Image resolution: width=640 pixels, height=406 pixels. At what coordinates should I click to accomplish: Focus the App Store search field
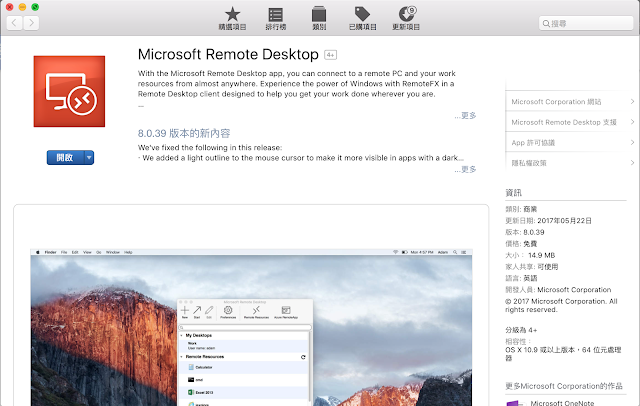click(586, 23)
